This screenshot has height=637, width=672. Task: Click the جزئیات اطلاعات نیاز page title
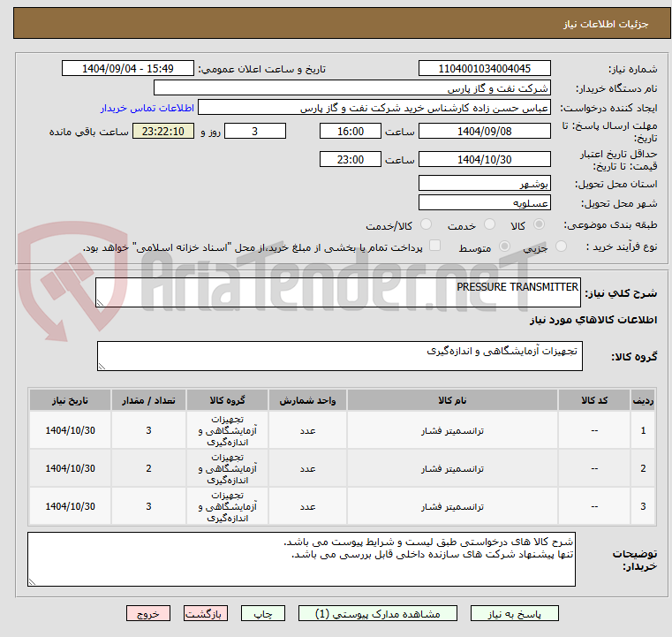click(x=606, y=24)
